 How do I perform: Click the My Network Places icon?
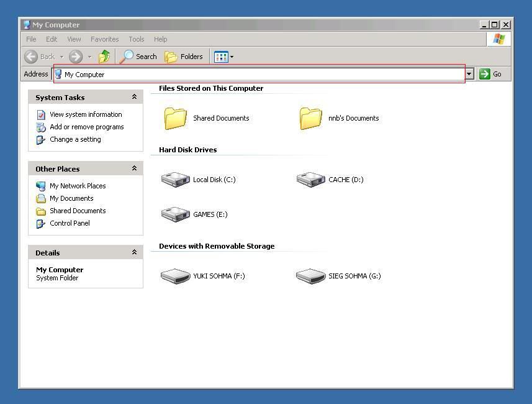click(41, 186)
